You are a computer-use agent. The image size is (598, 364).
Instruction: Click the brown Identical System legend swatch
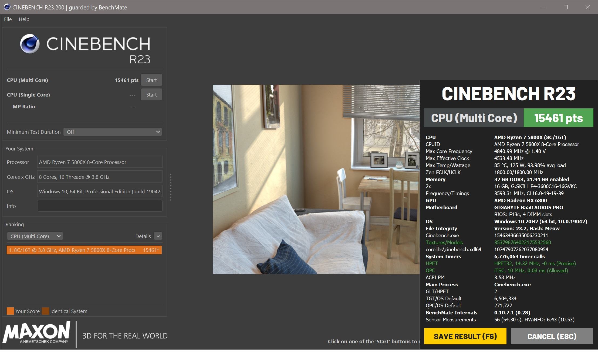45,311
